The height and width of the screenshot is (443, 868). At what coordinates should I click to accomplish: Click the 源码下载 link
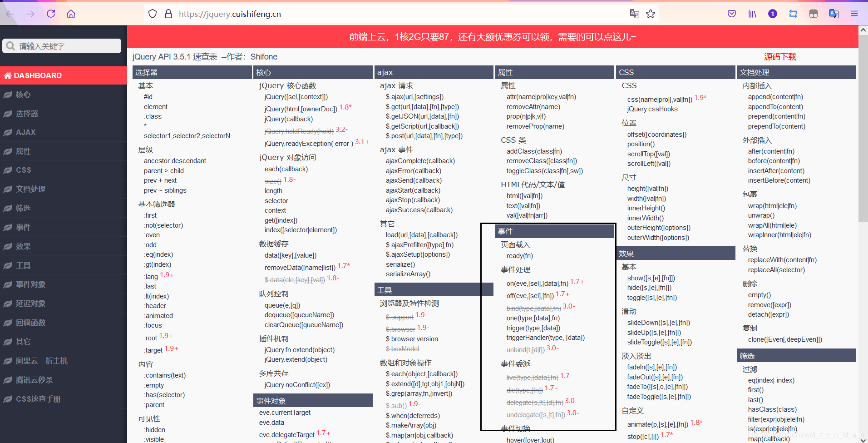(780, 57)
